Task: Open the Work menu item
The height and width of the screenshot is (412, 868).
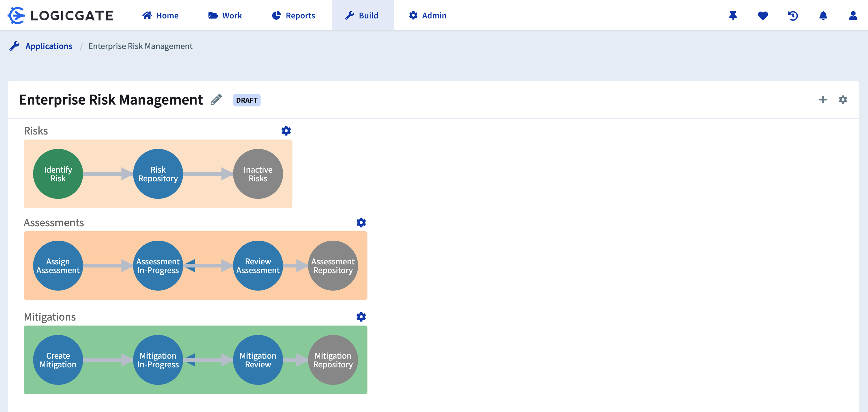Action: [x=225, y=16]
